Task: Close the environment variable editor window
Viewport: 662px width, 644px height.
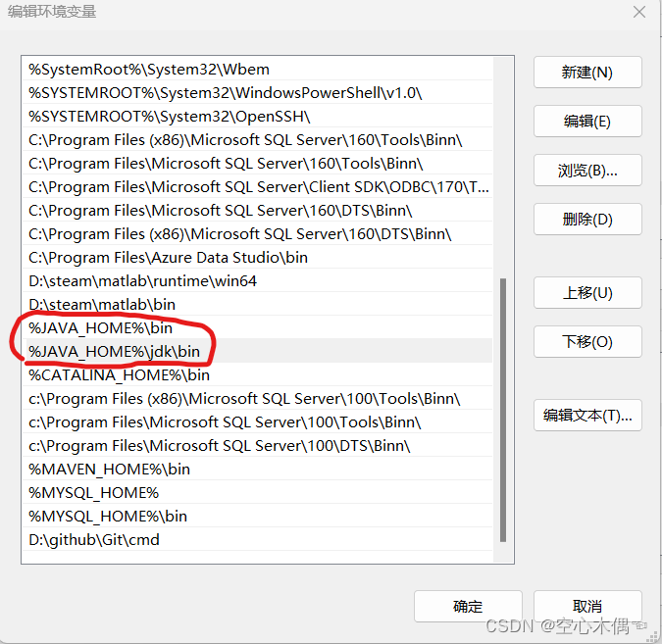Action: click(x=638, y=13)
